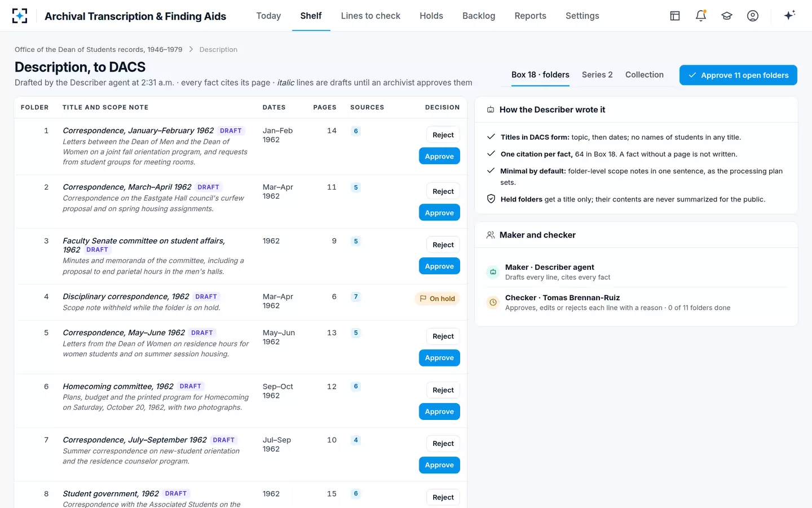
Task: Open the notifications bell icon
Action: coord(701,16)
